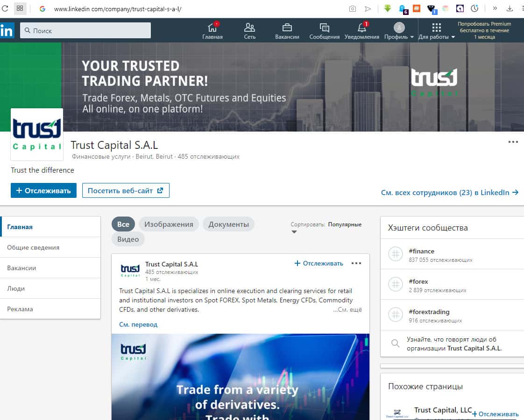
Task: Click the blue Отслеживать follow button
Action: click(43, 190)
